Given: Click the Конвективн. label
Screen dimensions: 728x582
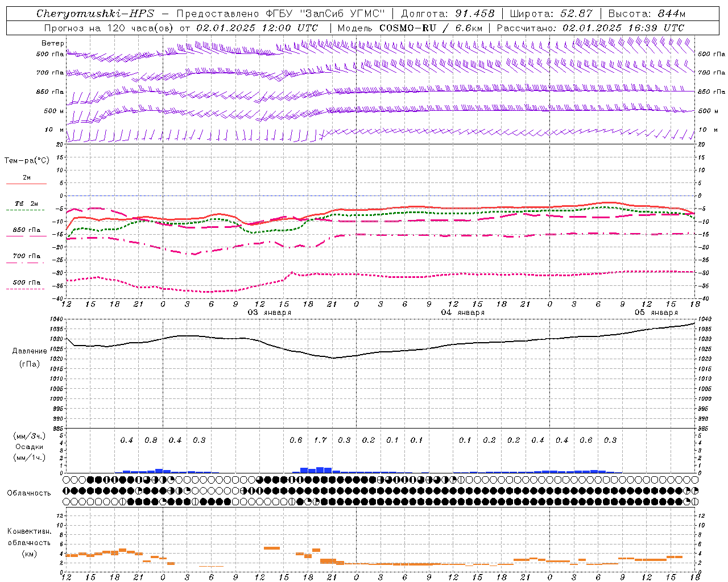Looking at the screenshot, I should [29, 531].
